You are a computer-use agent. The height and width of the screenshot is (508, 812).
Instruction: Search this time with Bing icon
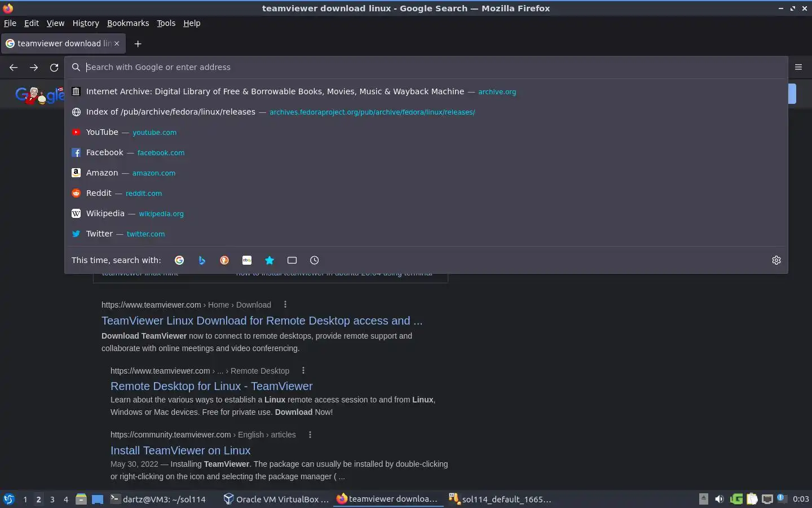coord(202,260)
